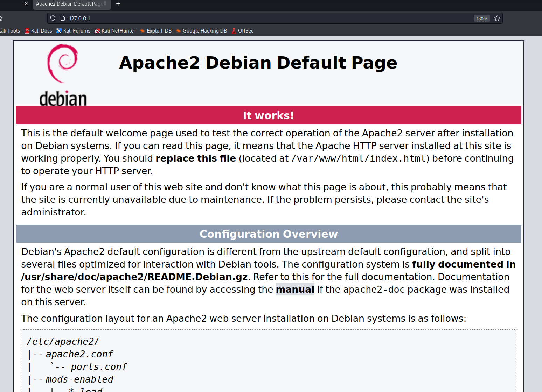Reset the 180% zoom level badge
542x392 pixels.
click(x=482, y=19)
